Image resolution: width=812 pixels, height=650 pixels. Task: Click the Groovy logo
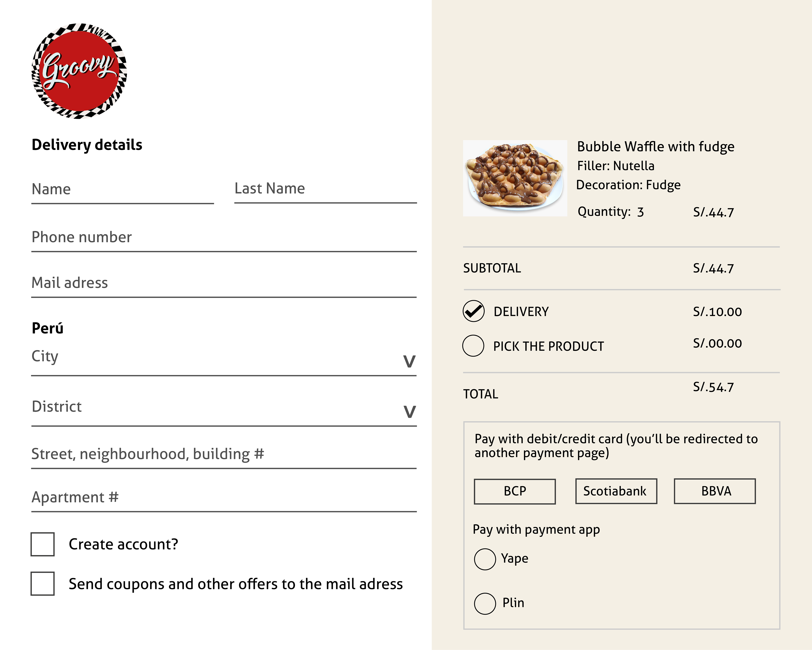pos(79,71)
